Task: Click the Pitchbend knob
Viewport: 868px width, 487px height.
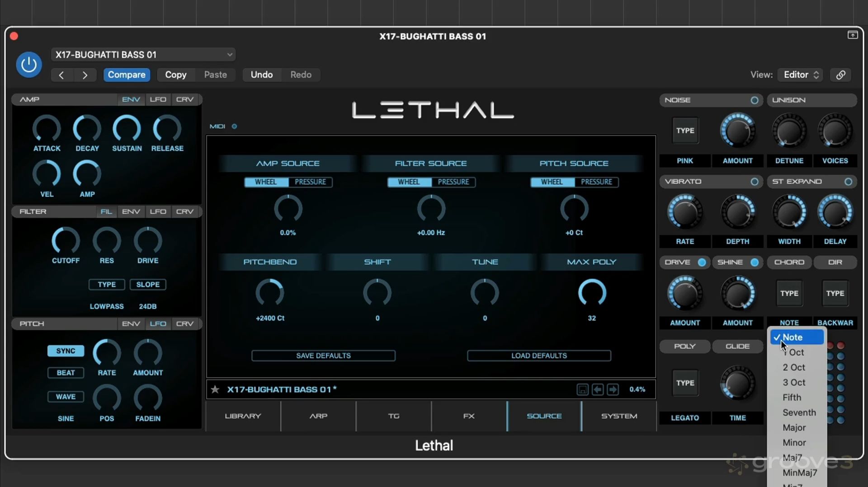Action: point(270,293)
